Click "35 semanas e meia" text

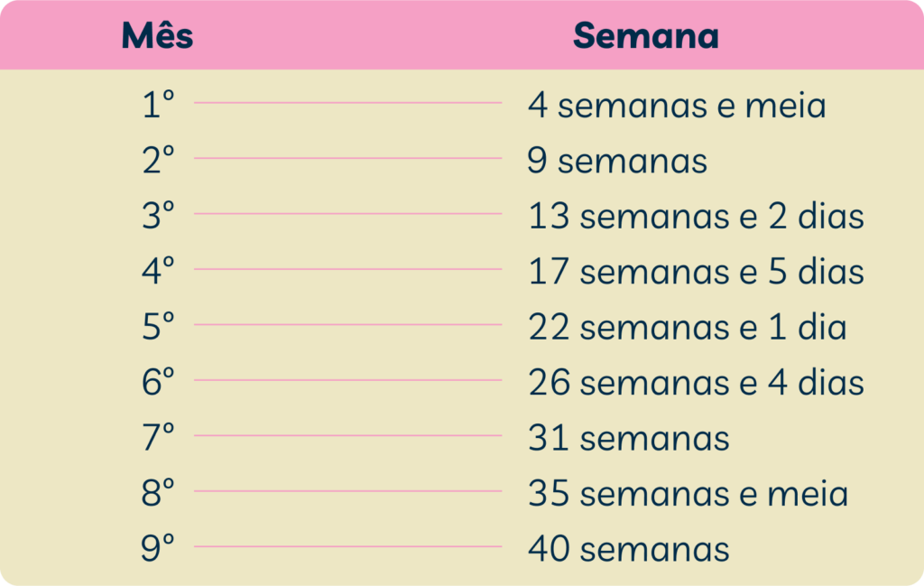click(x=688, y=493)
